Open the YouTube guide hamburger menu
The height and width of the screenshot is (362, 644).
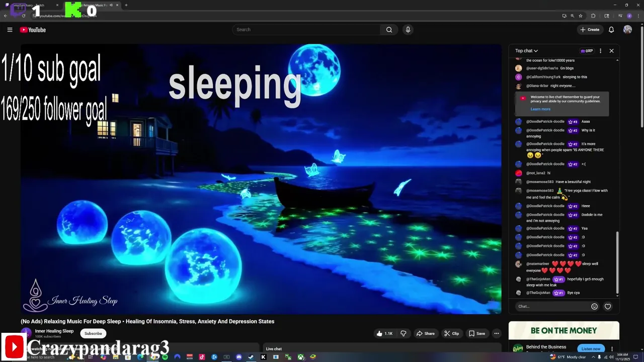coord(10,30)
